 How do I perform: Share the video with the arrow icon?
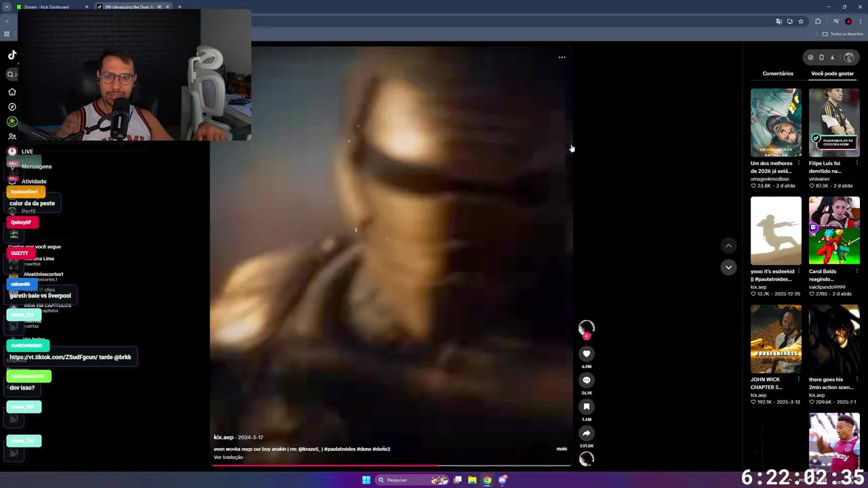(x=587, y=432)
